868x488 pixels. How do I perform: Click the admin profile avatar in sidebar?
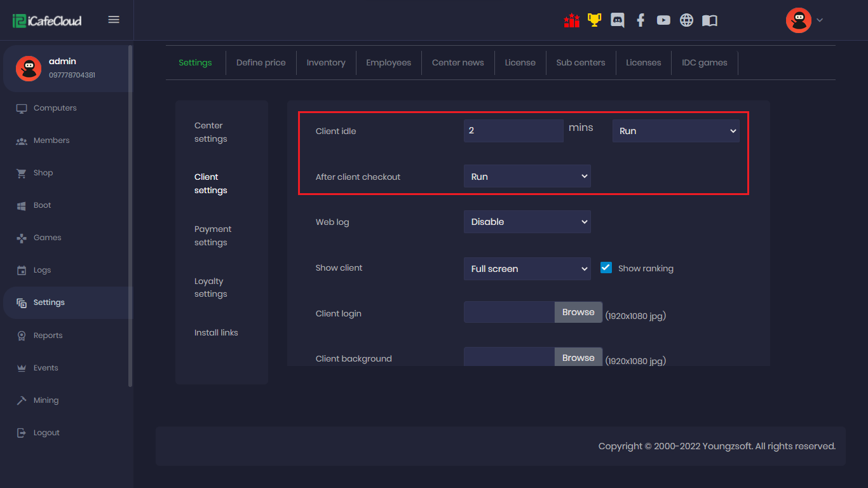pyautogui.click(x=29, y=68)
